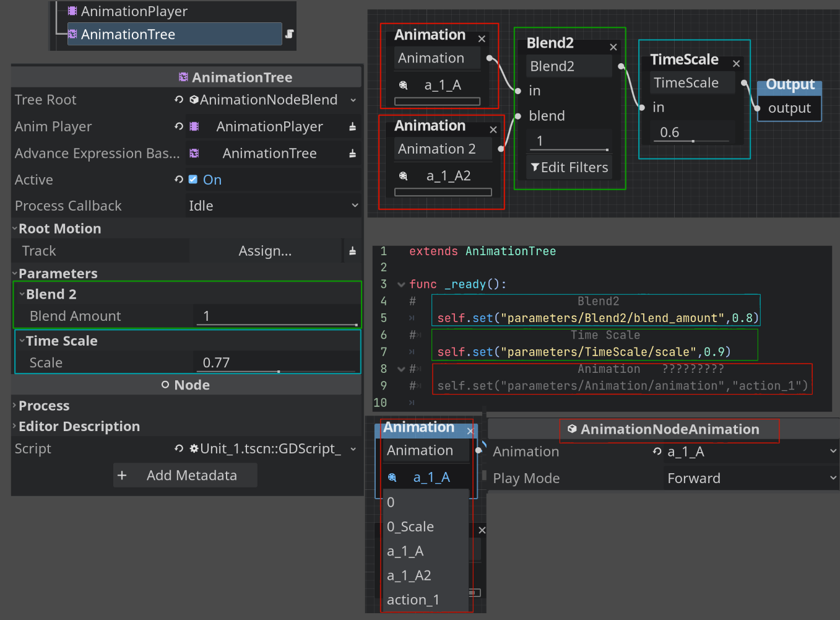Click the Edit Filters button on Blend2
This screenshot has width=840, height=620.
[x=569, y=167]
